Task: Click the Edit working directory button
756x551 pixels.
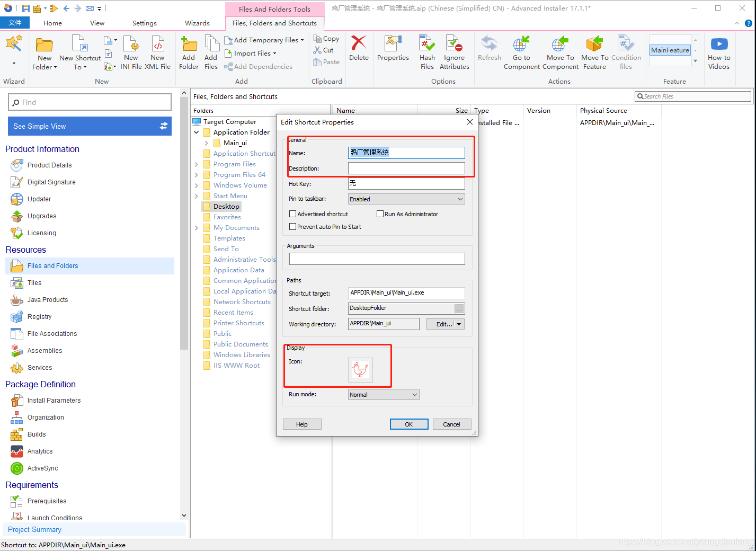Action: tap(440, 324)
